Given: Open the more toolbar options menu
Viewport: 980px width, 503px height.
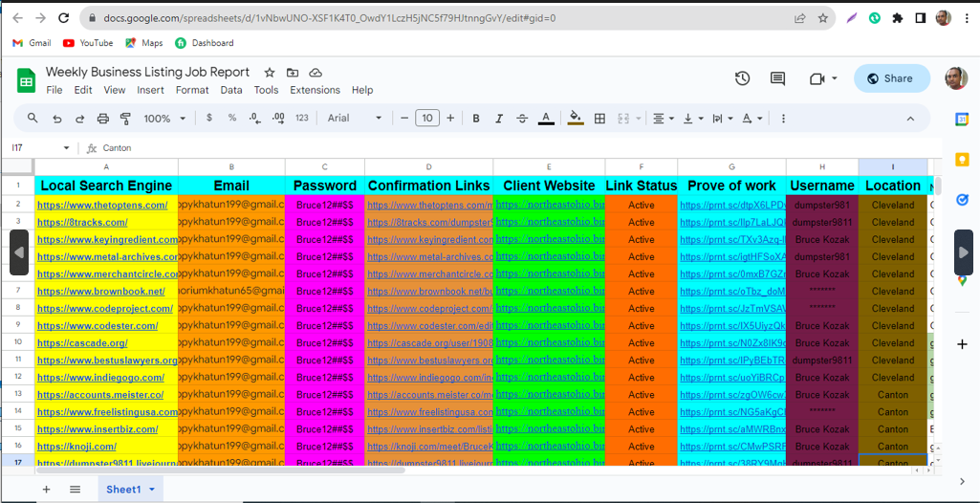Looking at the screenshot, I should pyautogui.click(x=783, y=118).
